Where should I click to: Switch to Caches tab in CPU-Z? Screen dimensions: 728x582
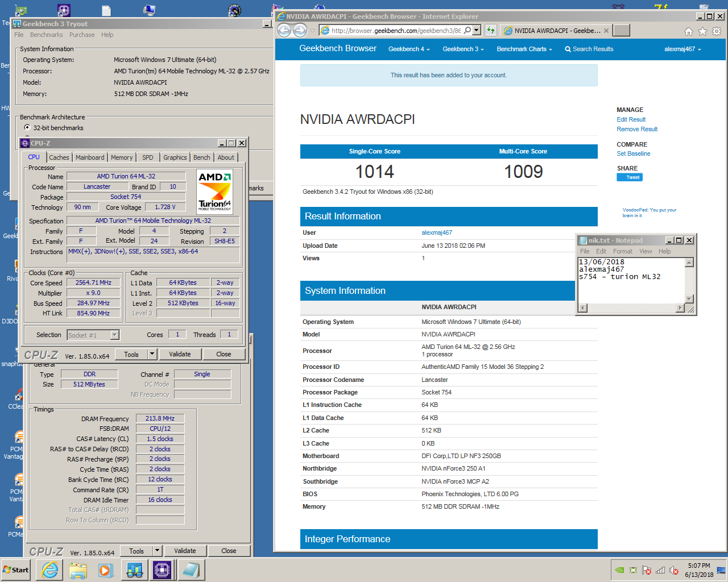[x=59, y=157]
